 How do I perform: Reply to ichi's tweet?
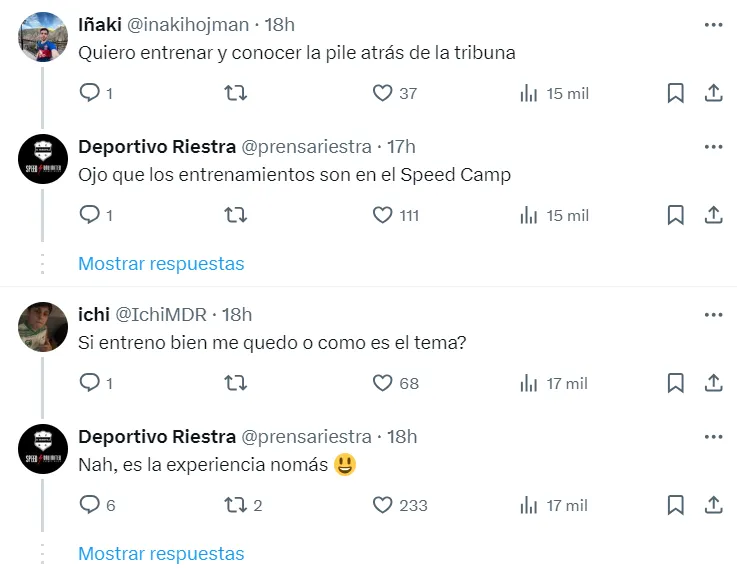click(x=90, y=383)
